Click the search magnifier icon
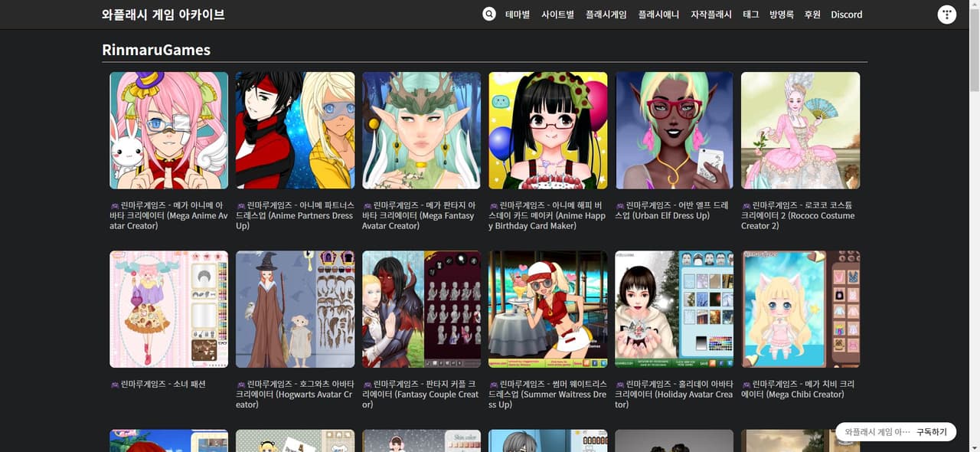 (x=489, y=14)
